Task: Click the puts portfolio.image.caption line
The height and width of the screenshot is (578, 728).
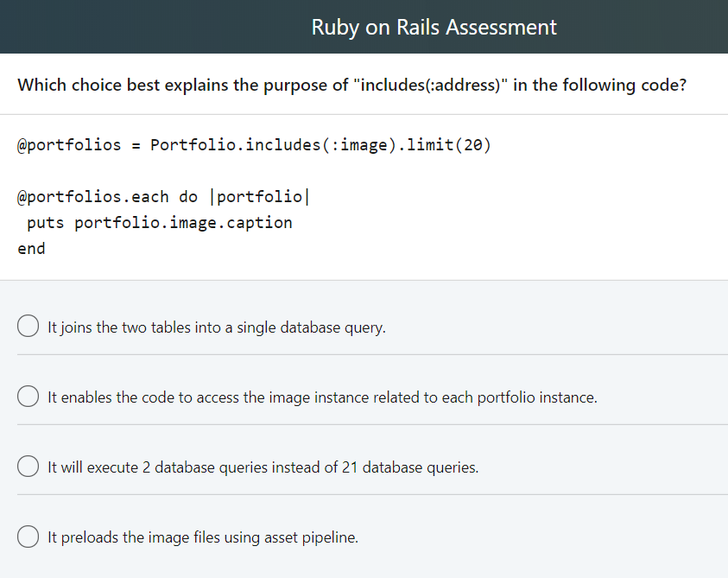Action: [155, 222]
